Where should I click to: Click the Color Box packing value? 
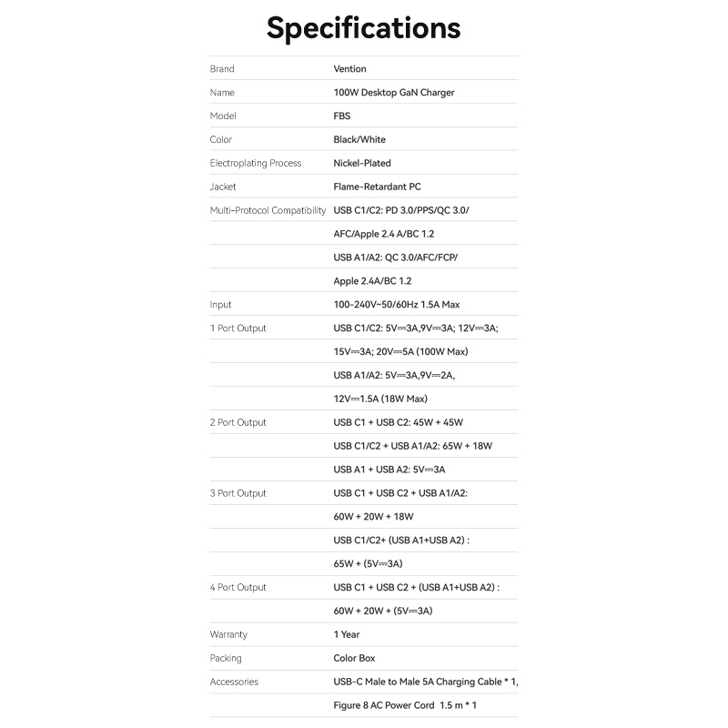point(355,659)
